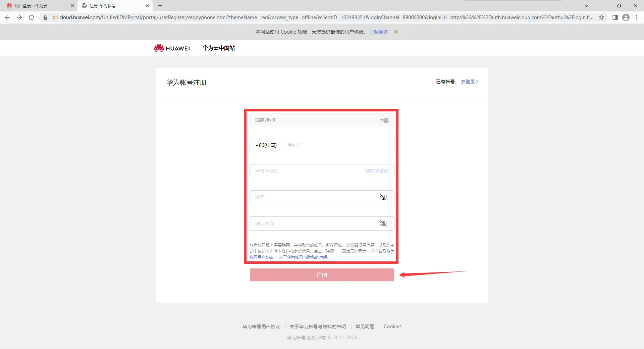644x349 pixels.
Task: Focus the 短信验证码 input field
Action: point(307,171)
